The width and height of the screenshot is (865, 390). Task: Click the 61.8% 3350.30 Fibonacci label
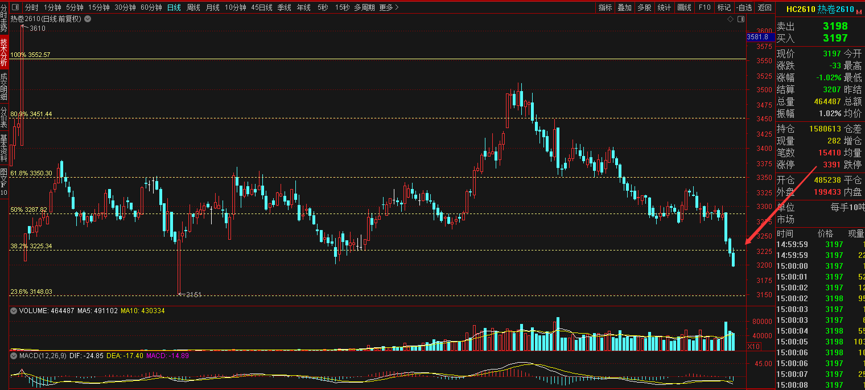pyautogui.click(x=31, y=173)
